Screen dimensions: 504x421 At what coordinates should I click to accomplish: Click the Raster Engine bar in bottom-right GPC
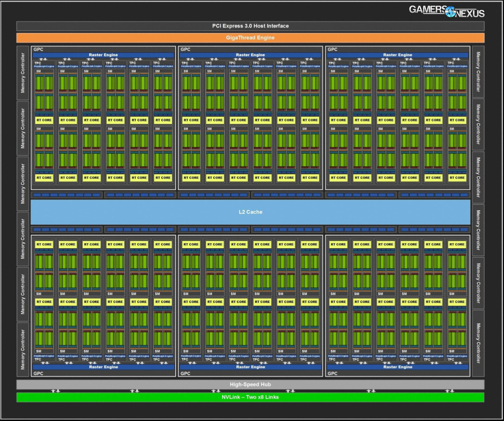(398, 367)
